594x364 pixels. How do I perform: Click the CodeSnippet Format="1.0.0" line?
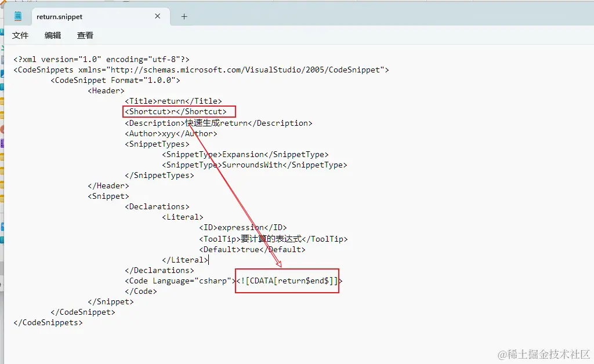pyautogui.click(x=115, y=80)
